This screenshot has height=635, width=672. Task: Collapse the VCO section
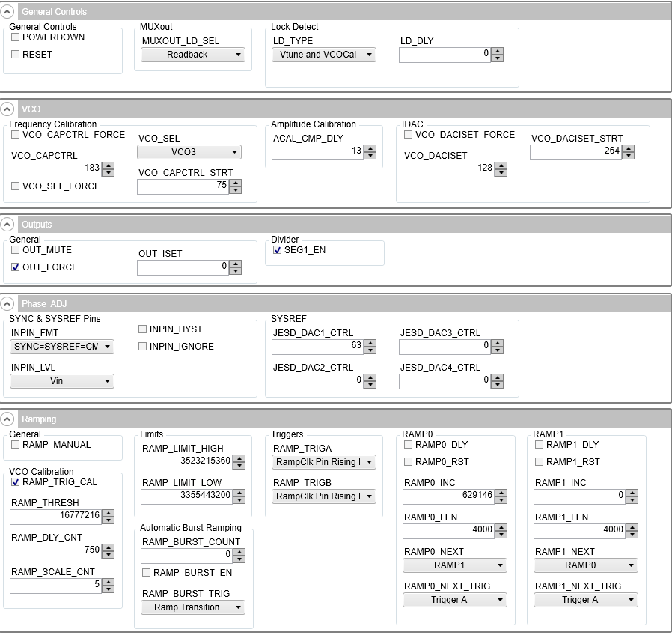click(7, 109)
